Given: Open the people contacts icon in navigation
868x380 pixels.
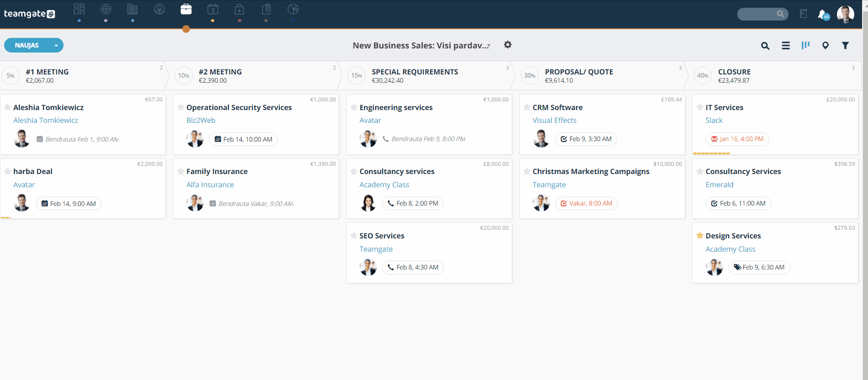Looking at the screenshot, I should (159, 9).
